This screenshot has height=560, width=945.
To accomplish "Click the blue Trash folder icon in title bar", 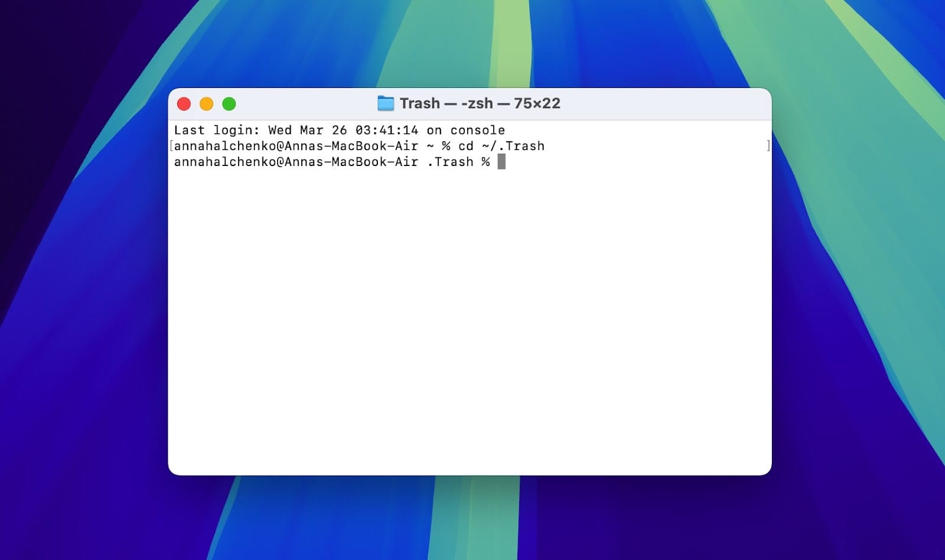I will click(x=386, y=103).
